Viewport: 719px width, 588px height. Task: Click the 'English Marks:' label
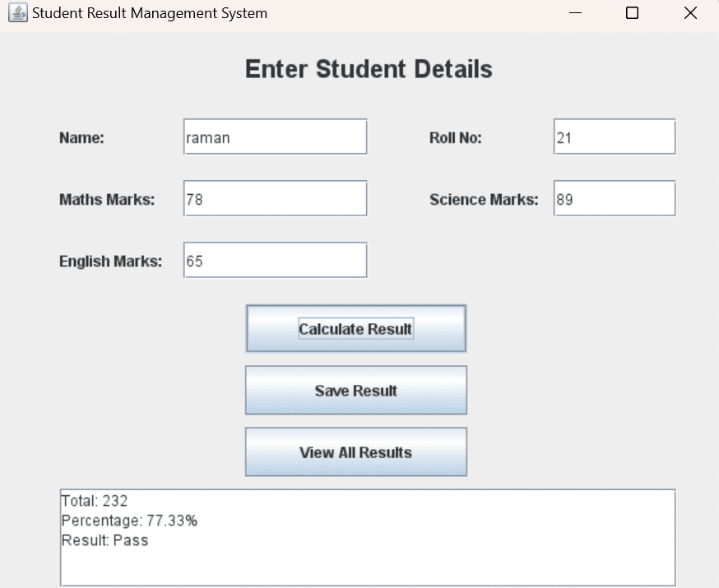[110, 262]
